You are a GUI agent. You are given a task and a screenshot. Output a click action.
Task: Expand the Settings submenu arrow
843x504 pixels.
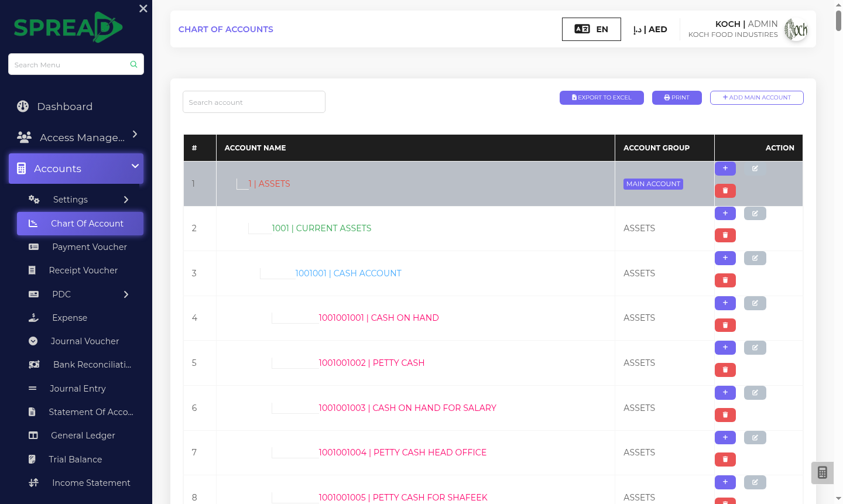coord(126,200)
